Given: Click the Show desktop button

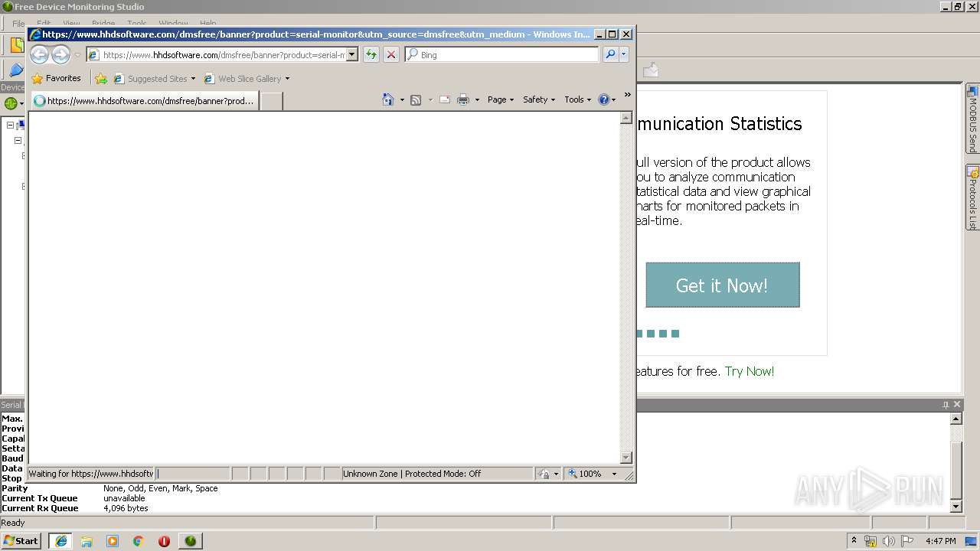Looking at the screenshot, I should 972,541.
